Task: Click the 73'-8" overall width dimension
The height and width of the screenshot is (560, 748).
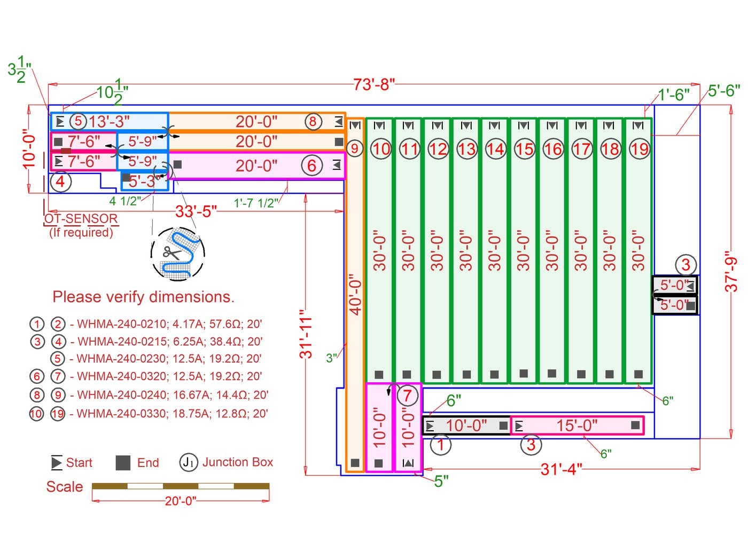Action: pos(373,84)
